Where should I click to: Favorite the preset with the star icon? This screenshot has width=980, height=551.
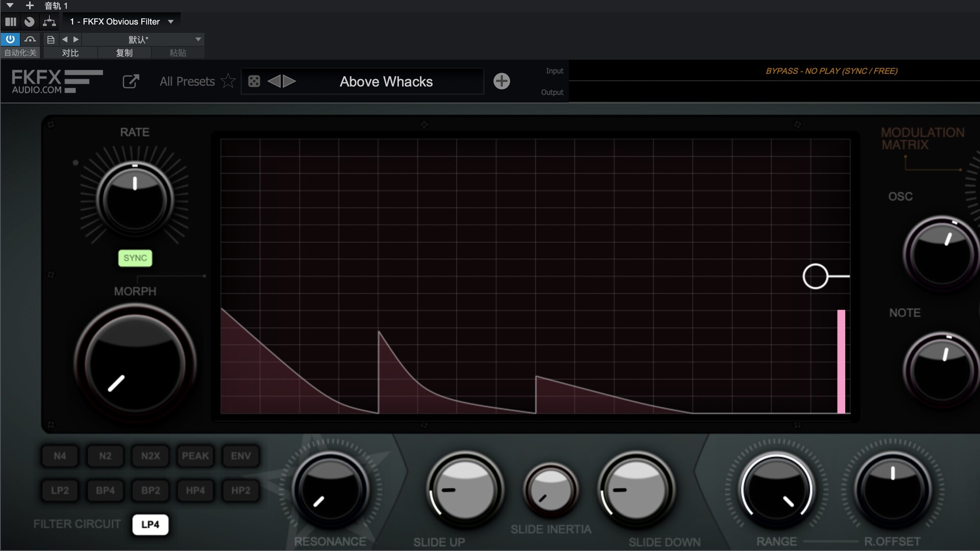(228, 81)
